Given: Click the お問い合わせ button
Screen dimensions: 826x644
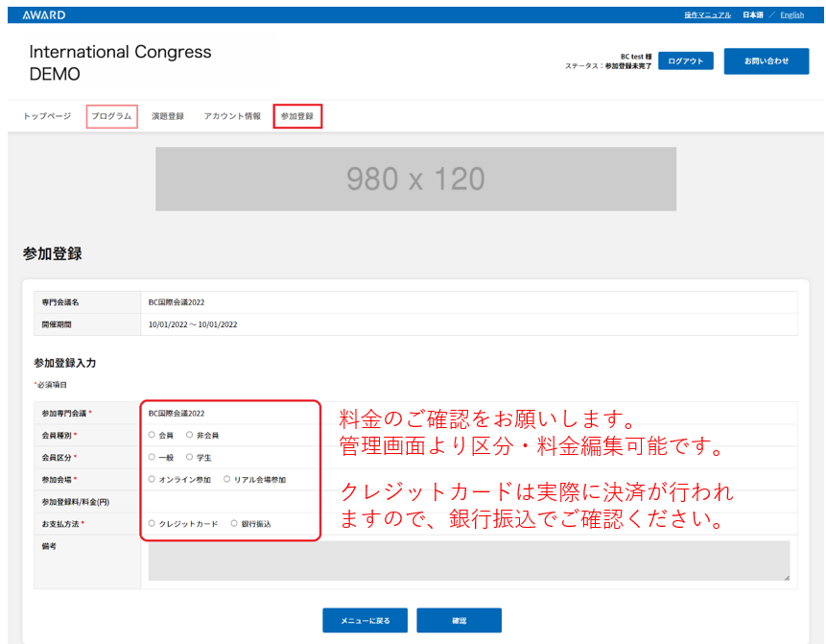Looking at the screenshot, I should pyautogui.click(x=766, y=61).
